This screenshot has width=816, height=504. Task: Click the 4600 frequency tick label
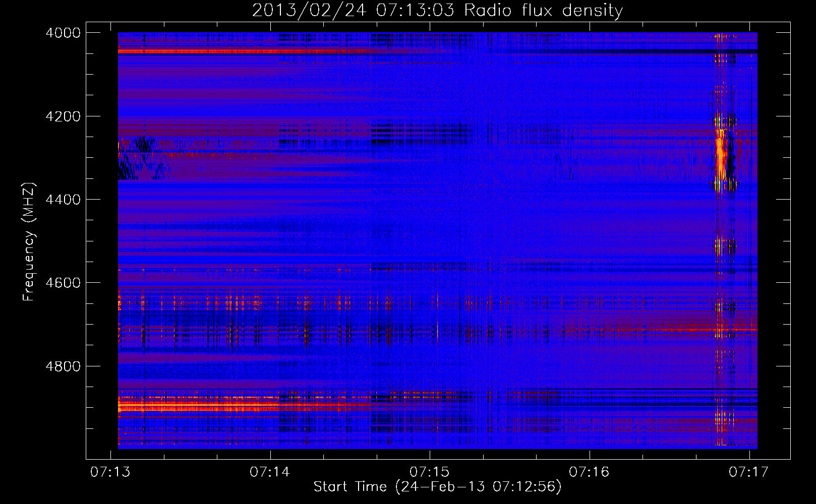63,283
